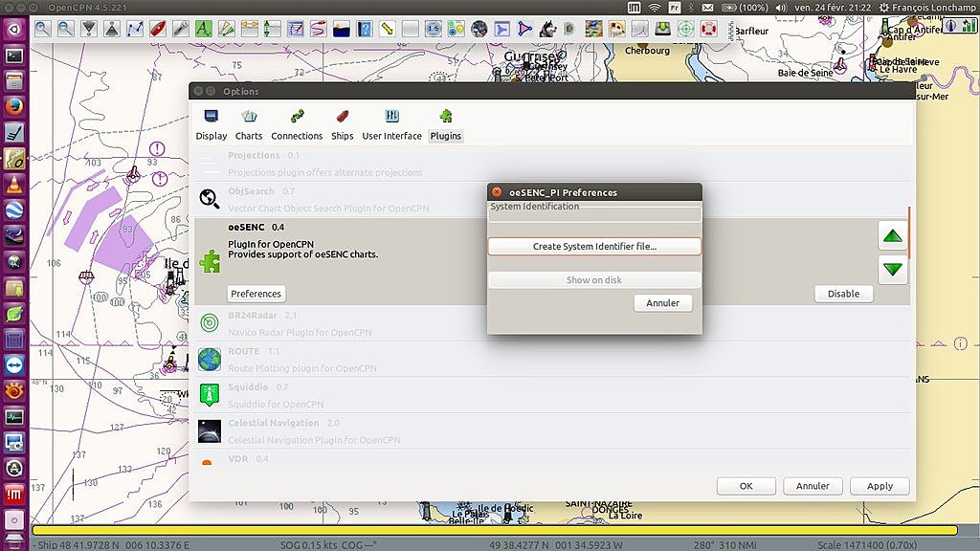980x551 pixels.
Task: Click the sunrise day-night color scheme icon
Action: point(342,29)
